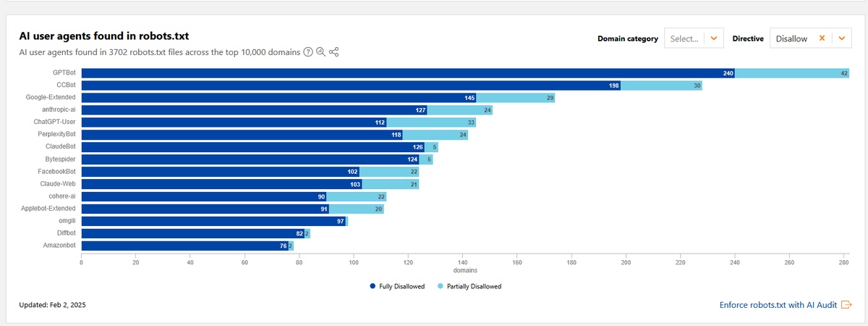The width and height of the screenshot is (868, 326).
Task: Click ClaudeBot dark blue bar 126
Action: (x=252, y=147)
